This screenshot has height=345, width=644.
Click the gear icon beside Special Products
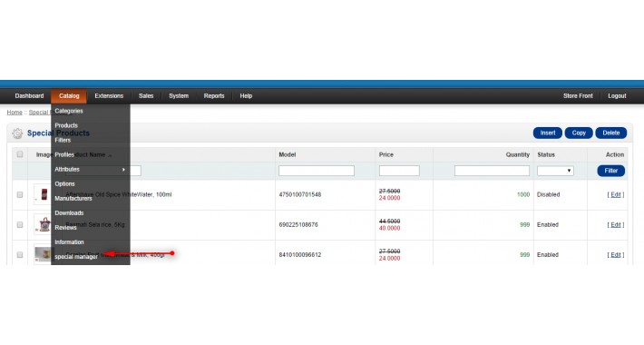(x=17, y=133)
